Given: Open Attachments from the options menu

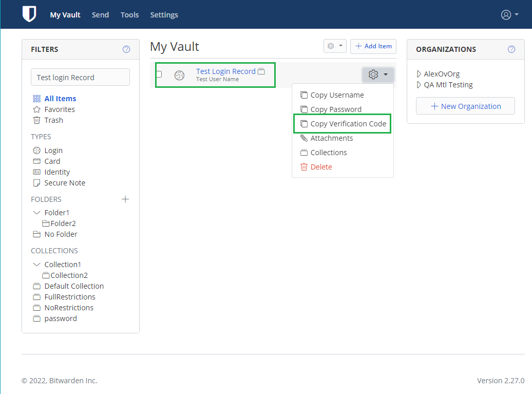Looking at the screenshot, I should coord(331,138).
